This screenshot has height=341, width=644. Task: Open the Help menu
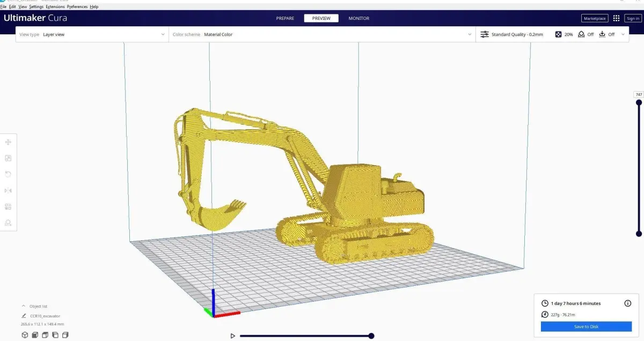(x=94, y=7)
